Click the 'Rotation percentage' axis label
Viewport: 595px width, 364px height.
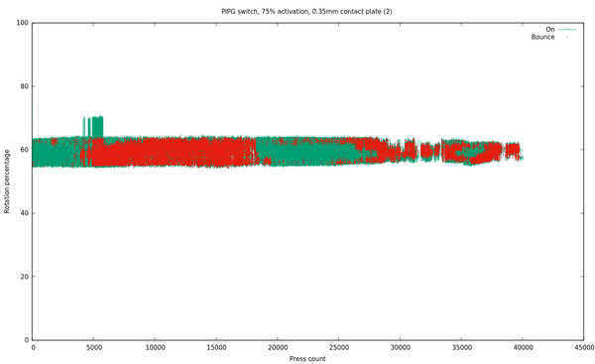click(7, 182)
